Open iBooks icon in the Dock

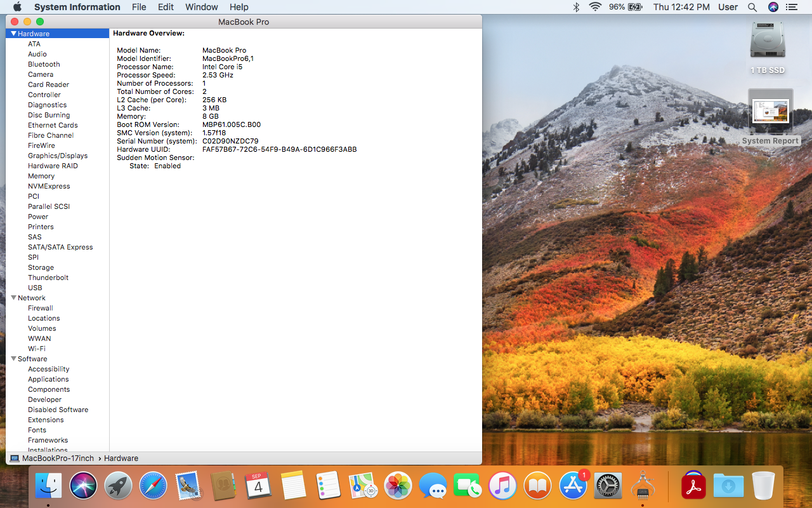coord(538,486)
